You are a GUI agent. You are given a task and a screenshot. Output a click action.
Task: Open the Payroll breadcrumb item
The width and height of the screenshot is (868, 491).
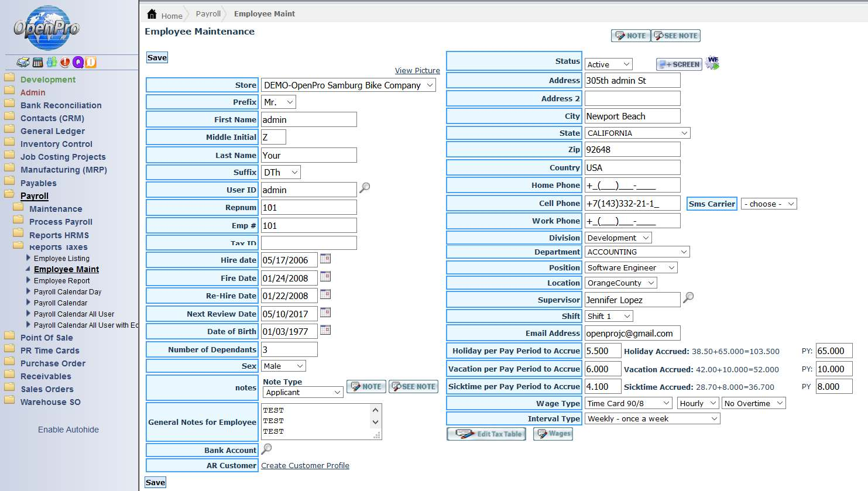click(208, 13)
